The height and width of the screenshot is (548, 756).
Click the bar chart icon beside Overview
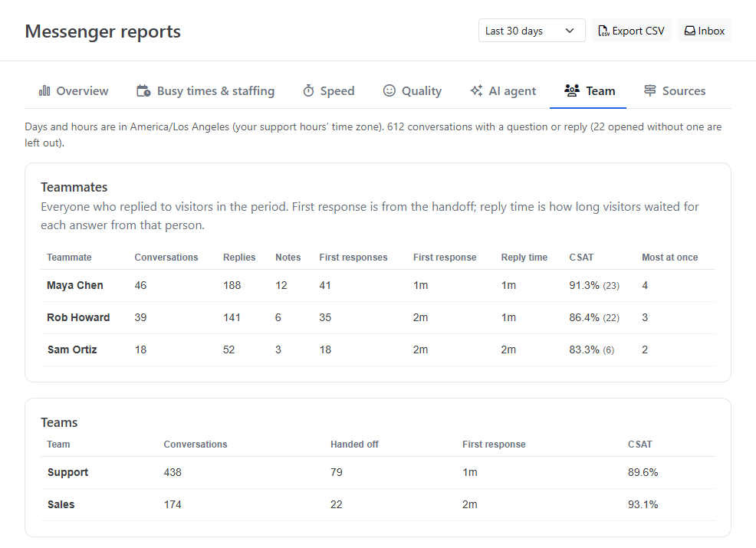pyautogui.click(x=44, y=90)
